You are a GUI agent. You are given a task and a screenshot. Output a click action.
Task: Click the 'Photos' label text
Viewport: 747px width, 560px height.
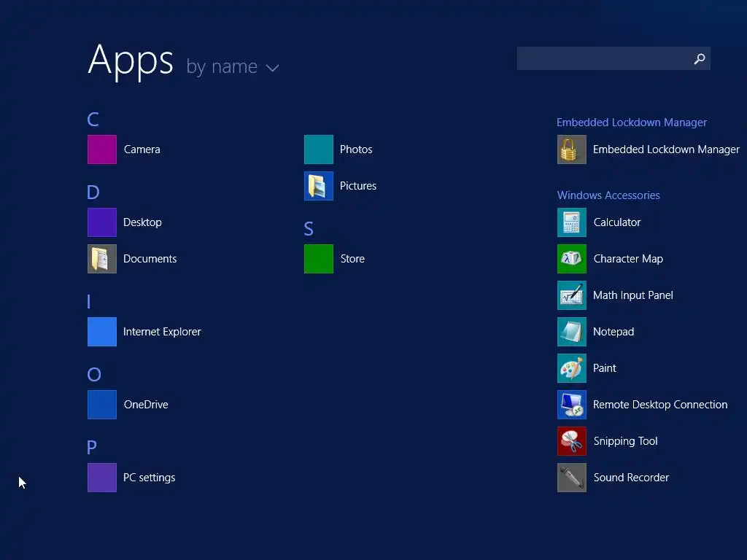[356, 149]
